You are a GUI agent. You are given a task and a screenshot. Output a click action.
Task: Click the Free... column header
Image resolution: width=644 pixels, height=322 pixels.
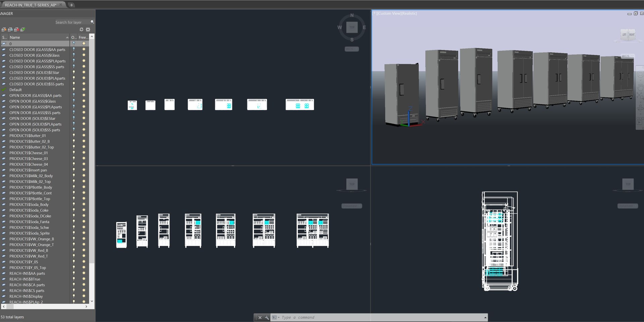click(84, 37)
